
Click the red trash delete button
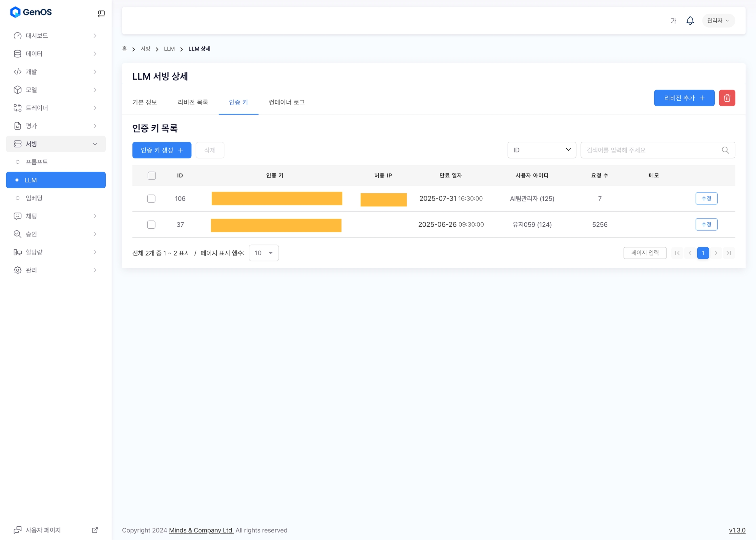727,98
